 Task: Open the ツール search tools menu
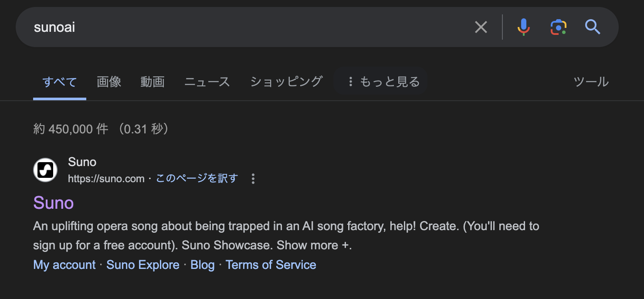tap(591, 82)
